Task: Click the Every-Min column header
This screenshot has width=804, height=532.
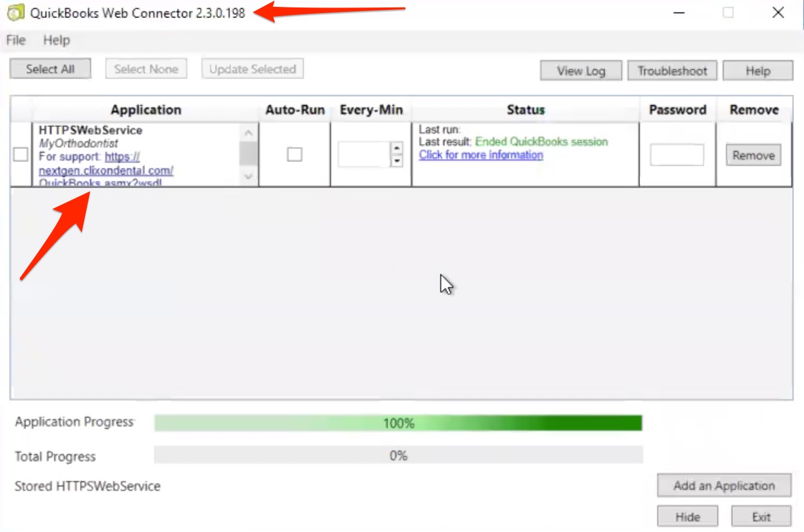Action: [371, 110]
